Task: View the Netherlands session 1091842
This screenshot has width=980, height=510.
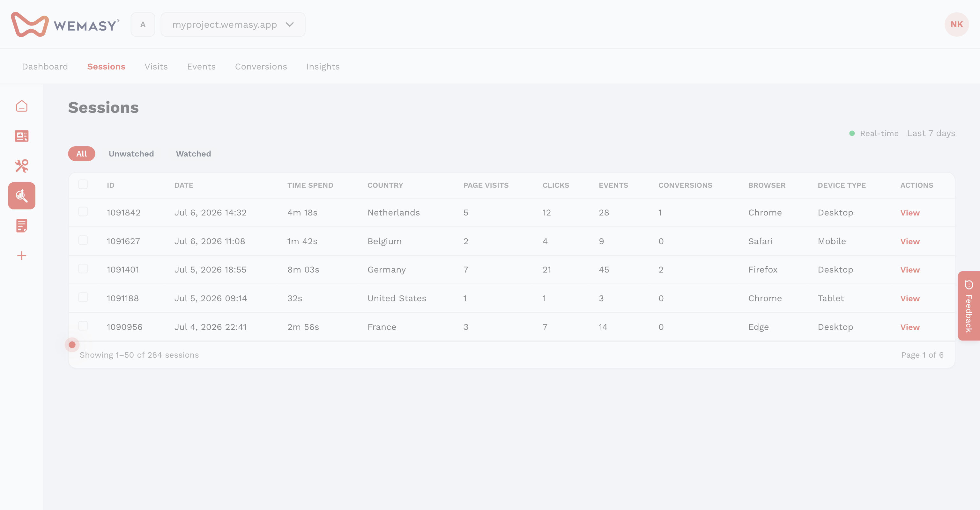Action: (909, 213)
